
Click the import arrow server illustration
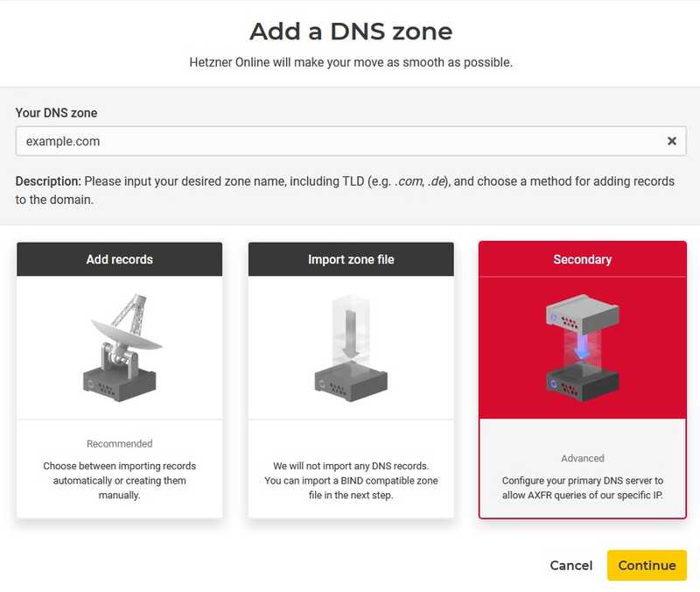(351, 348)
